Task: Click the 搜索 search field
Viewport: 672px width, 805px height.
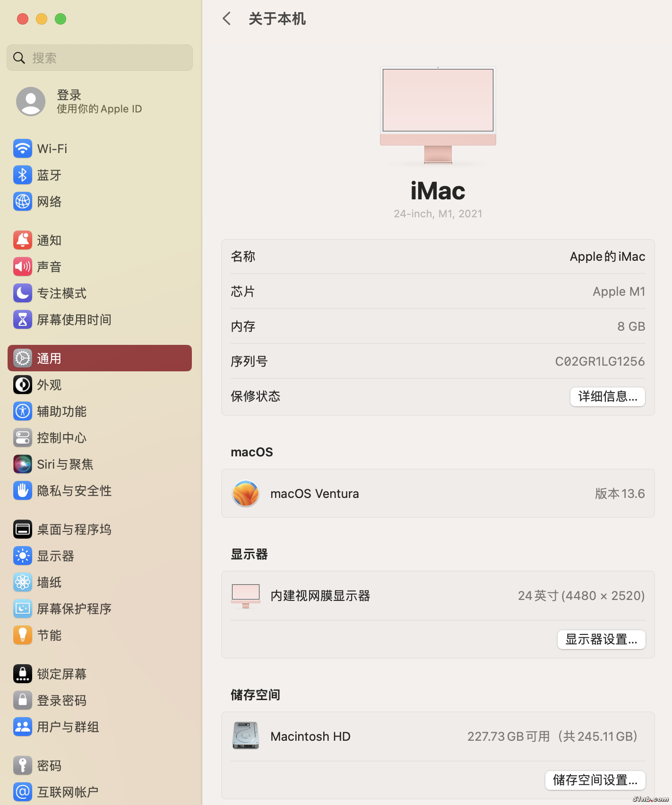Action: pyautogui.click(x=100, y=58)
